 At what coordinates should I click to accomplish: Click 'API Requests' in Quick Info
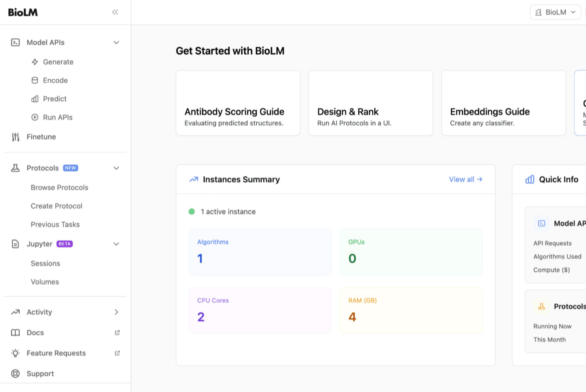[552, 243]
